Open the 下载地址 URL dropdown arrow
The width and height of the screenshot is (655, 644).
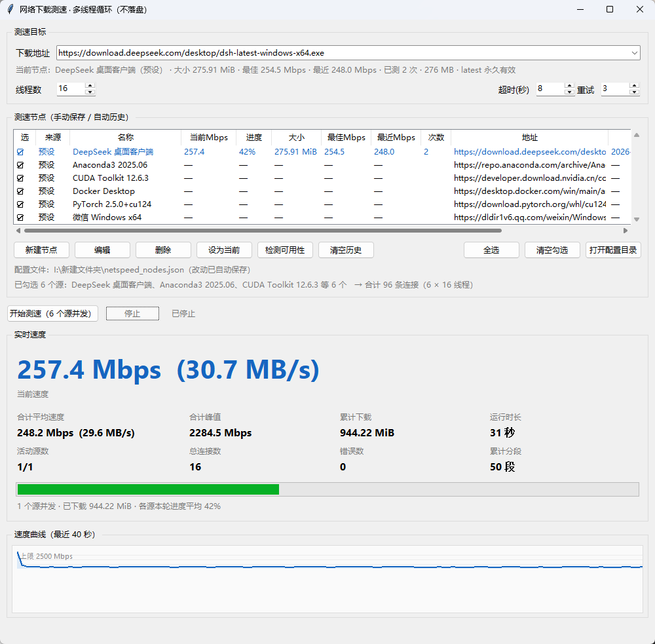[635, 53]
